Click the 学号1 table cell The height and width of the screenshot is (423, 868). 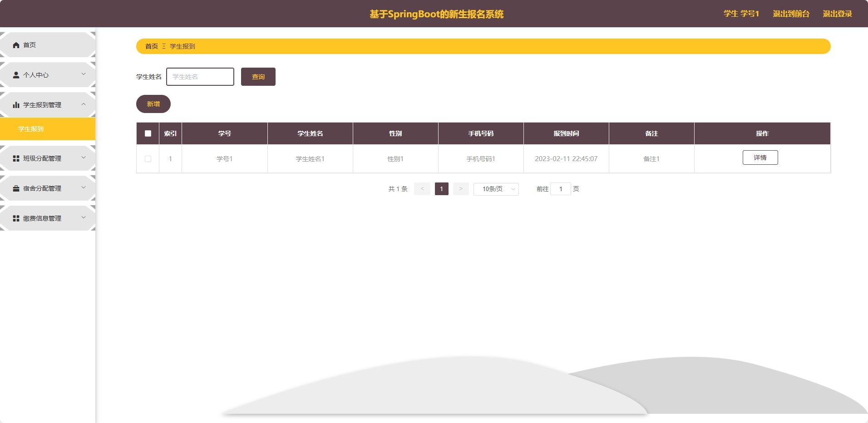[x=225, y=159]
